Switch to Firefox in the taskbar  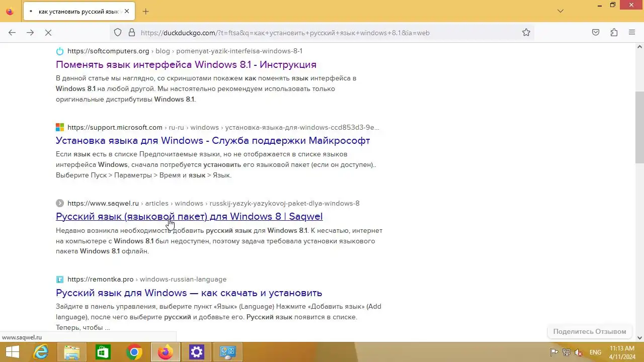[166, 352]
